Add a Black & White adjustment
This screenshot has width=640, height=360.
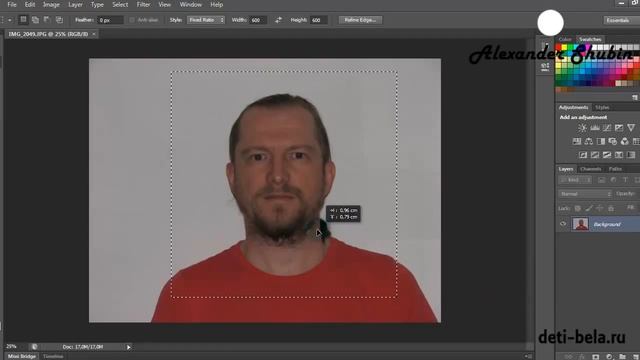pyautogui.click(x=601, y=141)
